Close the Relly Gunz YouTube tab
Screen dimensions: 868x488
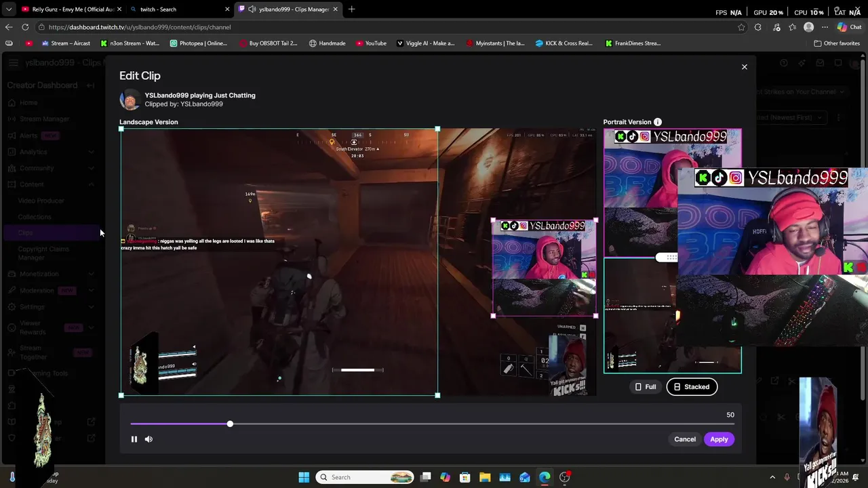pos(119,9)
